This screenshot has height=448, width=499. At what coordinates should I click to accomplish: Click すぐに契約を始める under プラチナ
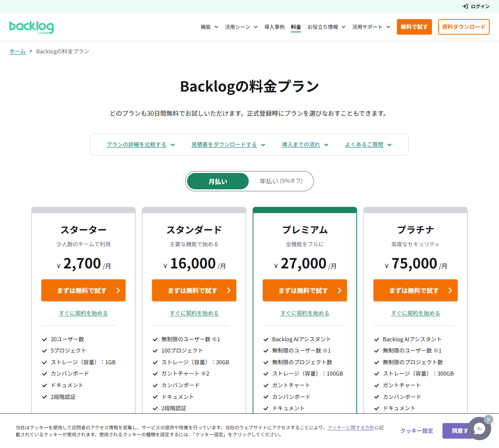pyautogui.click(x=416, y=313)
